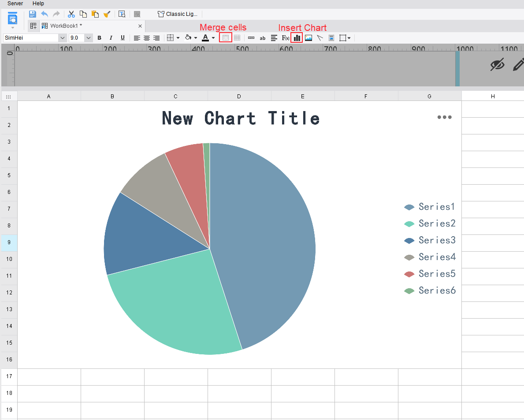Toggle bold formatting
The width and height of the screenshot is (524, 420).
coord(99,38)
